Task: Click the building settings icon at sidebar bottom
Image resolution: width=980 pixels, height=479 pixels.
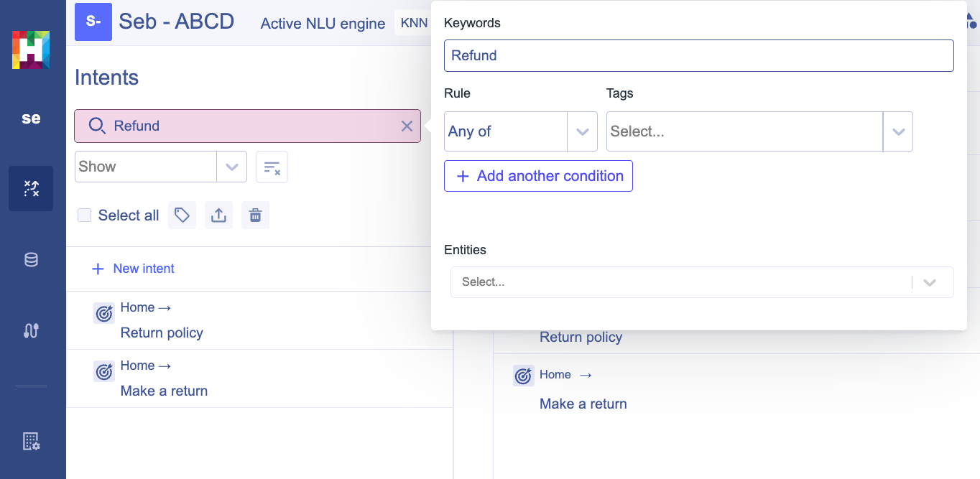Action: tap(31, 442)
